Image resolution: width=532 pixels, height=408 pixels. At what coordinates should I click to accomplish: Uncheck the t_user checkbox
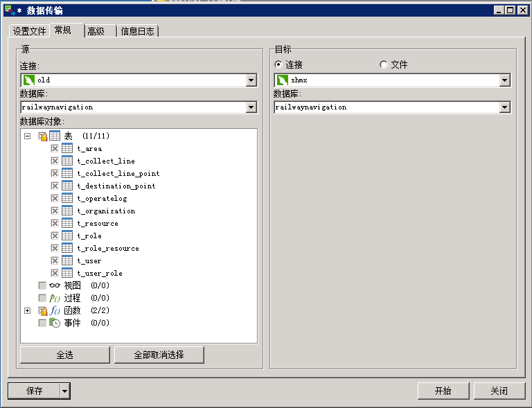pyautogui.click(x=55, y=260)
